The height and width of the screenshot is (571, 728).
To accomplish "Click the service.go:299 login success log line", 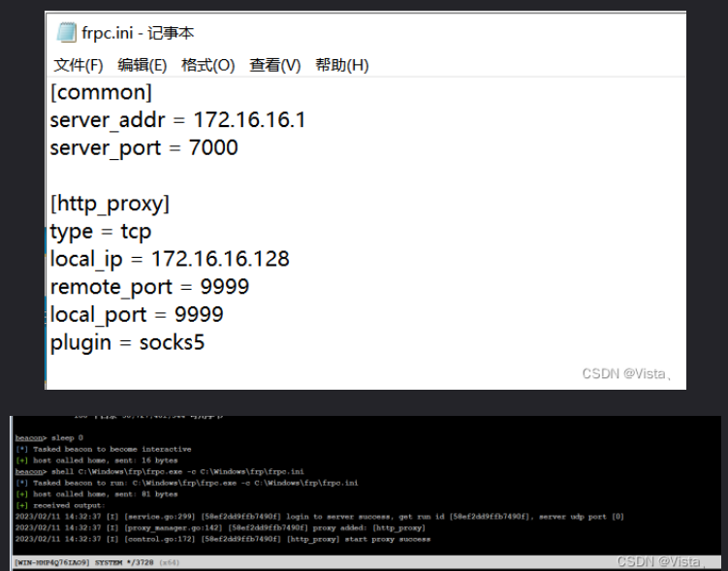I will pyautogui.click(x=320, y=517).
